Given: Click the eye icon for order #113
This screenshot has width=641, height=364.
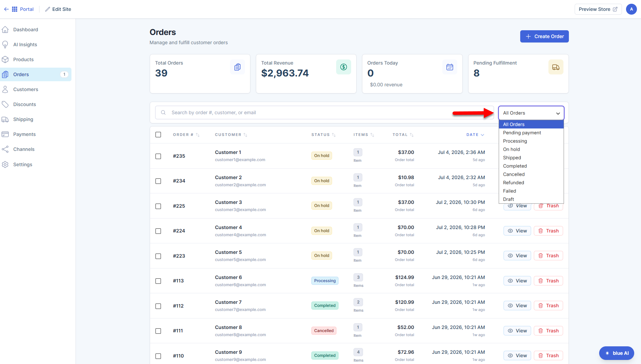Looking at the screenshot, I should click(x=510, y=281).
